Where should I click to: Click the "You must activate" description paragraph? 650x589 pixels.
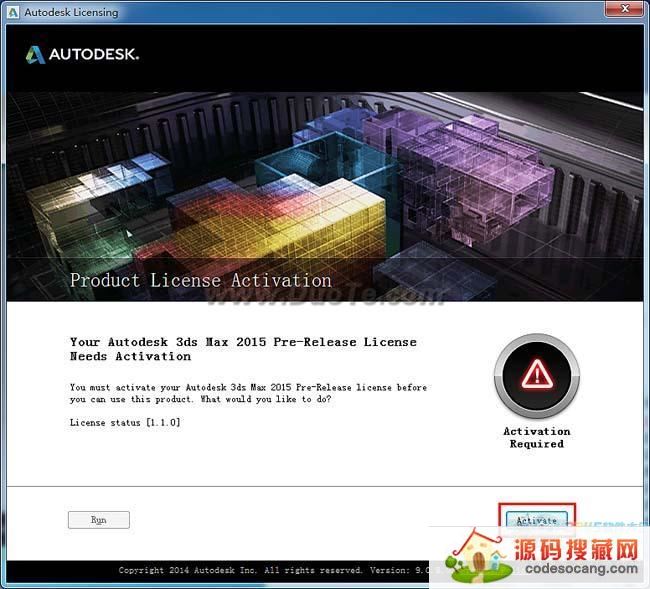point(248,393)
